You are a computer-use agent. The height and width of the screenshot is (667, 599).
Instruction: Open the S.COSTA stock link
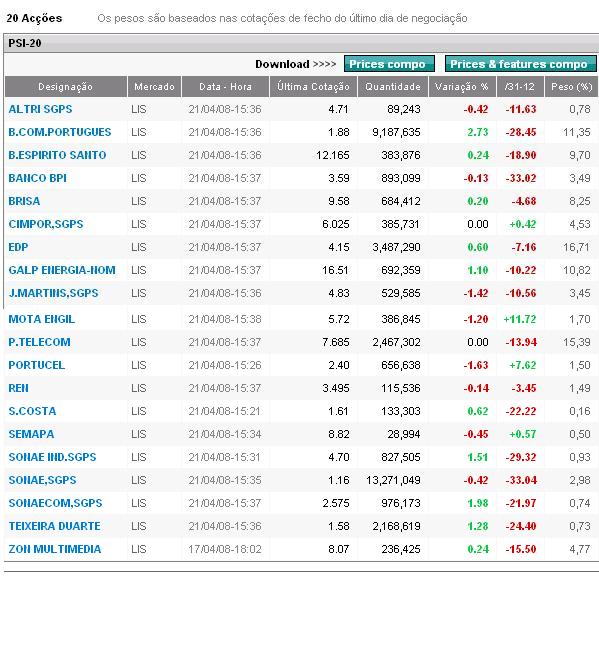coord(32,411)
